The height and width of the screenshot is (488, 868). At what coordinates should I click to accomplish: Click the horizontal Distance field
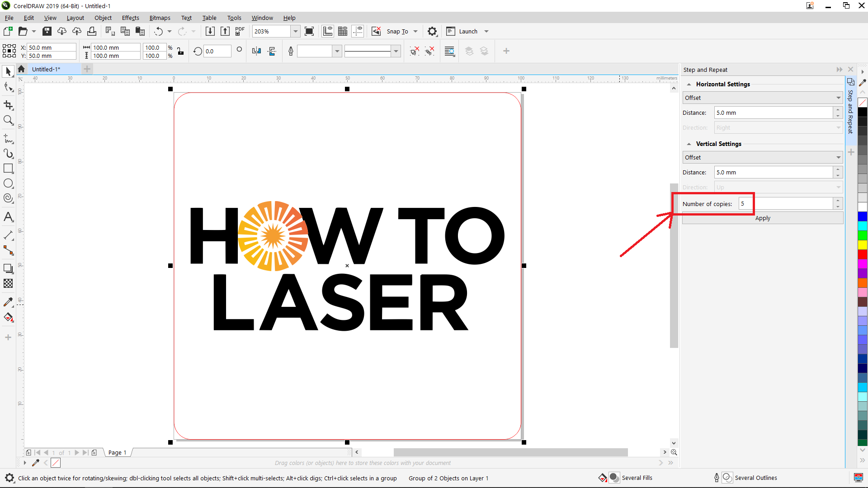(x=774, y=113)
